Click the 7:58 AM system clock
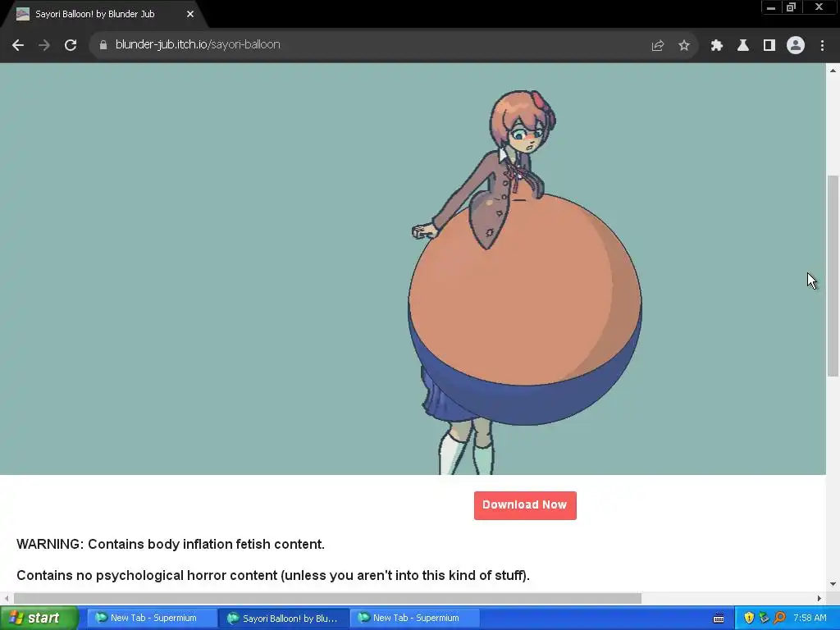Viewport: 840px width, 630px height. tap(810, 618)
